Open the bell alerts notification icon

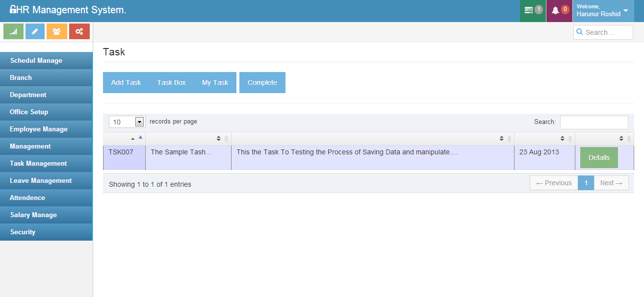click(x=559, y=10)
